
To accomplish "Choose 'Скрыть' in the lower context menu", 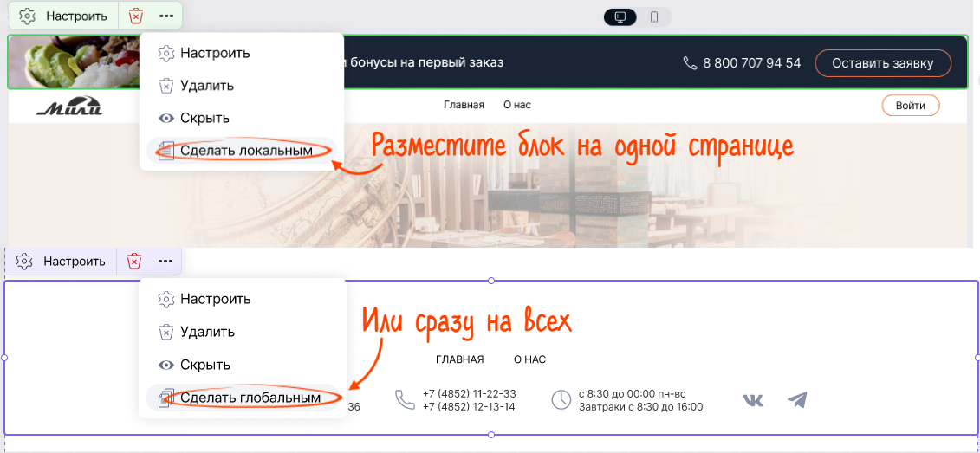I will [204, 365].
